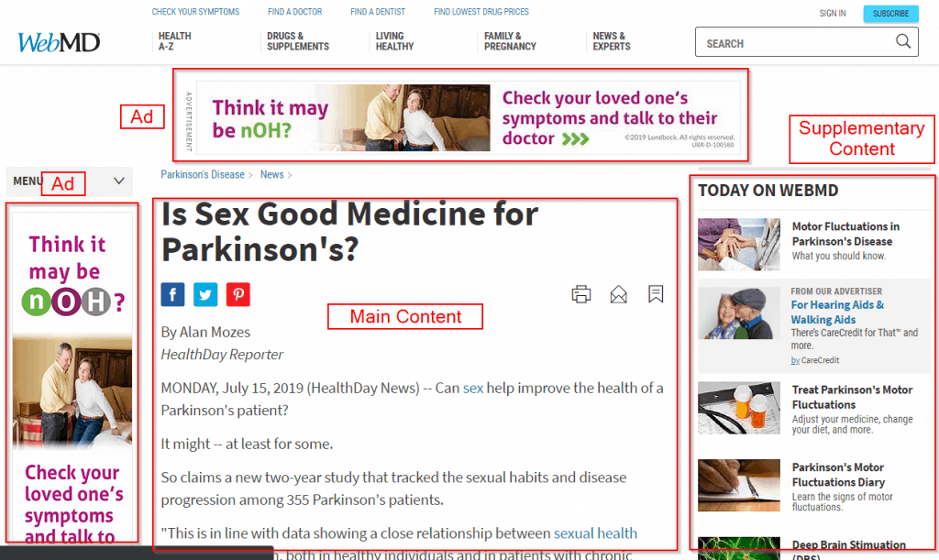This screenshot has height=560, width=939.
Task: Open Parkinson's Disease breadcrumb link
Action: pyautogui.click(x=203, y=175)
